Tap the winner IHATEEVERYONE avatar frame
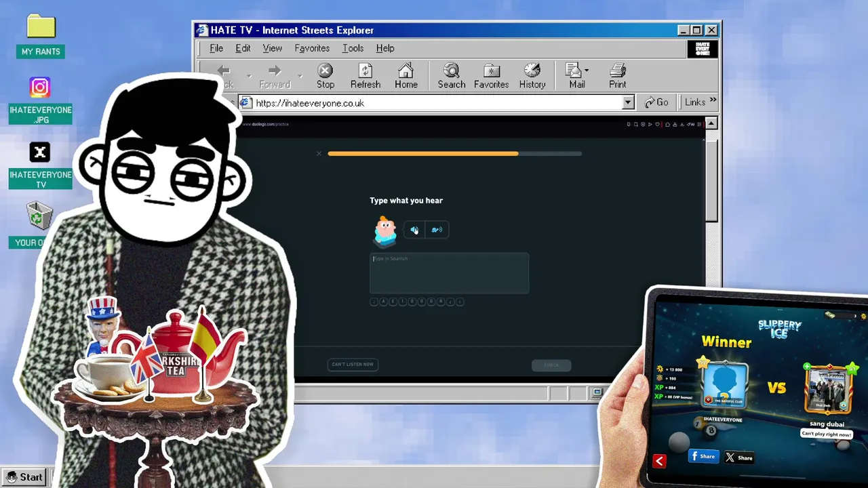 click(725, 385)
